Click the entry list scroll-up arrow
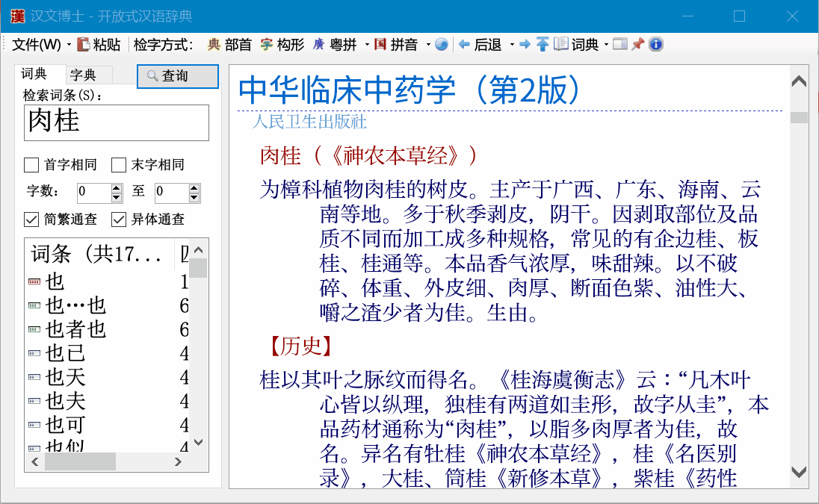Image resolution: width=819 pixels, height=504 pixels. pos(199,250)
